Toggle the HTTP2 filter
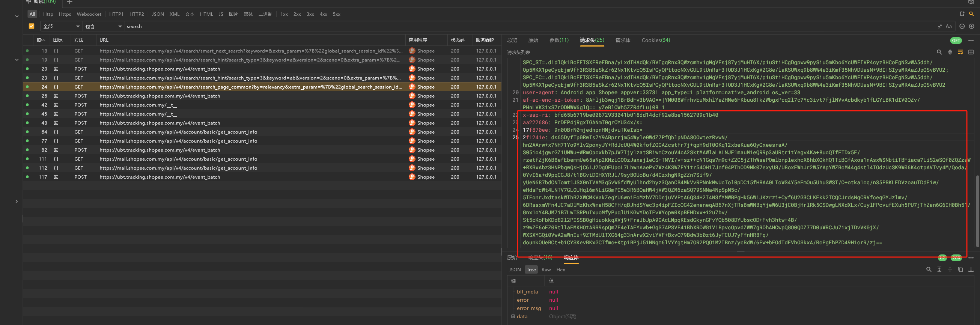Image resolution: width=980 pixels, height=325 pixels. coord(137,14)
